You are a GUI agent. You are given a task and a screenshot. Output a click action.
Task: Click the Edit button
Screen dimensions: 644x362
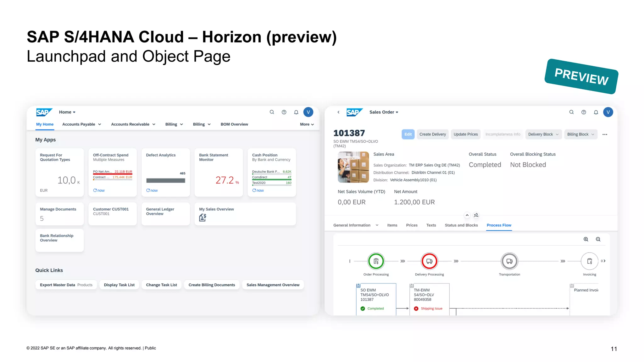pos(408,134)
